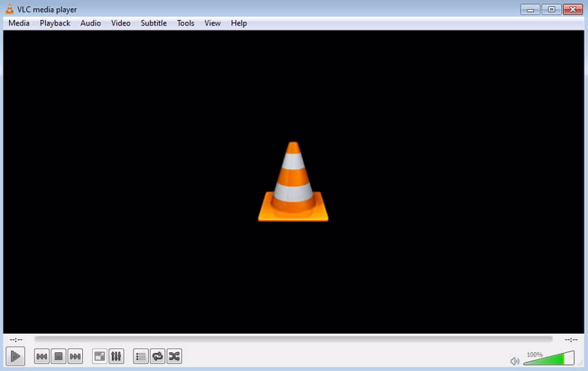The width and height of the screenshot is (588, 371).
Task: Minimize the VLC window
Action: (531, 10)
